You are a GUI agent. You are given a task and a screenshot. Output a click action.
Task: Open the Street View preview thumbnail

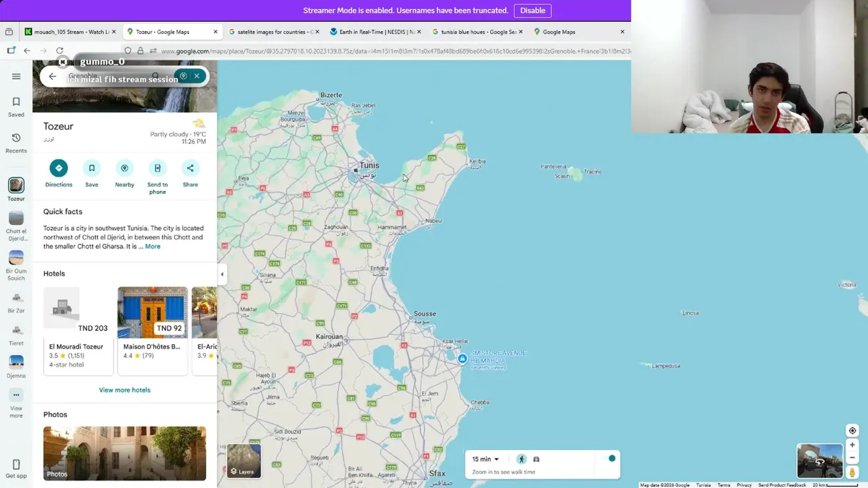820,461
